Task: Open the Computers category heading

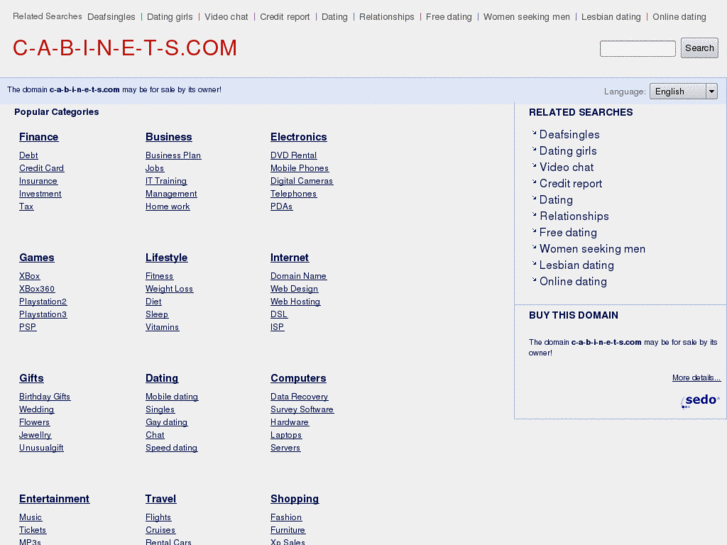Action: (298, 378)
